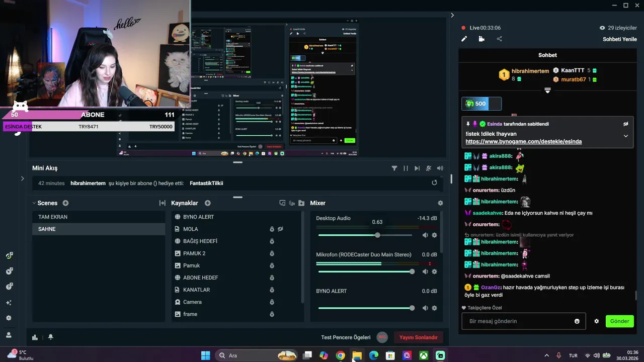Open the notifications bell in footer

(50, 337)
